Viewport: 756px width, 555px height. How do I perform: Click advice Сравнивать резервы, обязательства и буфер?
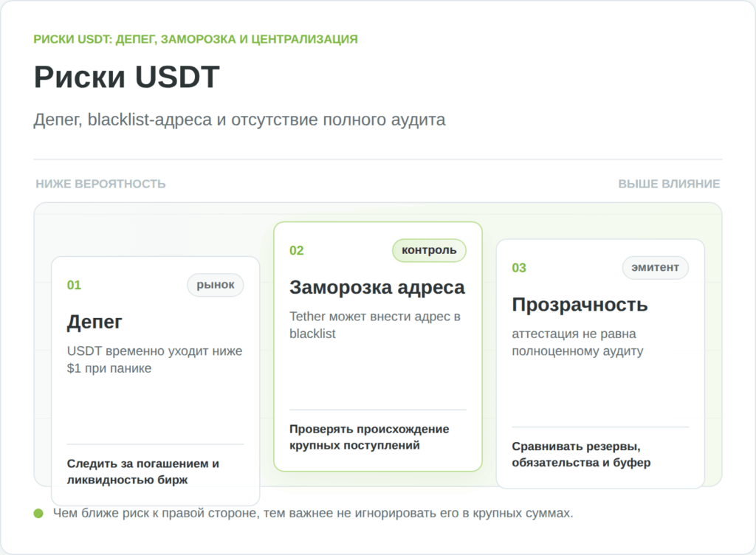pyautogui.click(x=581, y=455)
